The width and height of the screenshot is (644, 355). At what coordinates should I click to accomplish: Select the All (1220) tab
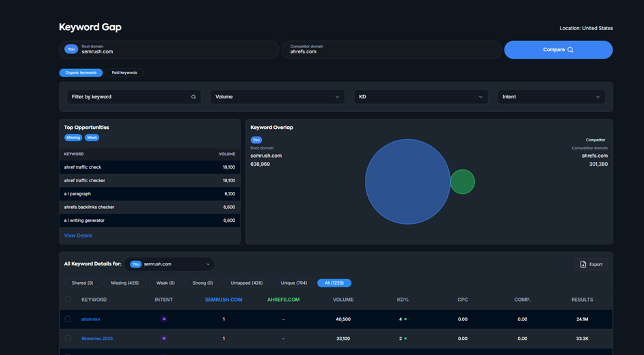(x=334, y=283)
